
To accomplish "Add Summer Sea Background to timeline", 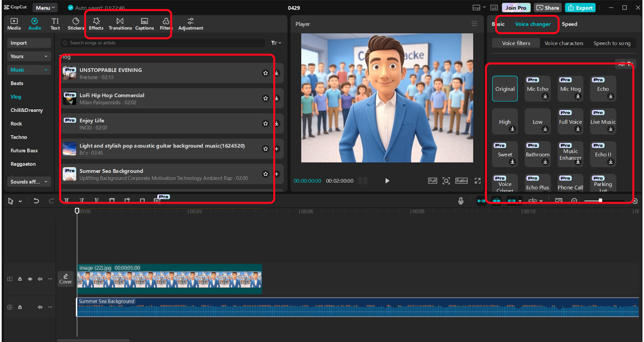I will point(277,174).
